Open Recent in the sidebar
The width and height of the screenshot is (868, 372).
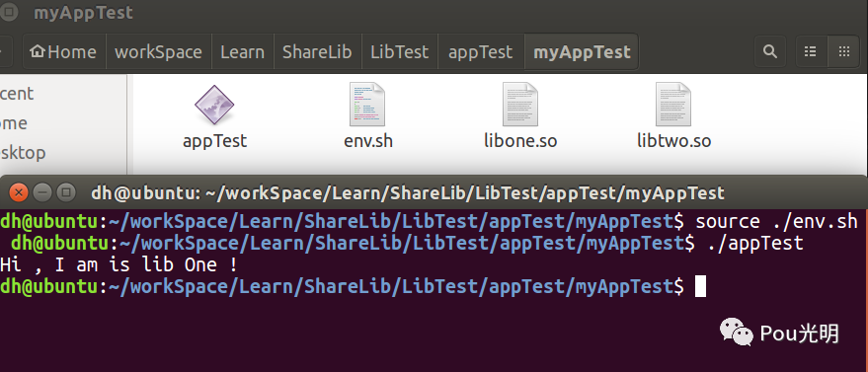[x=17, y=94]
